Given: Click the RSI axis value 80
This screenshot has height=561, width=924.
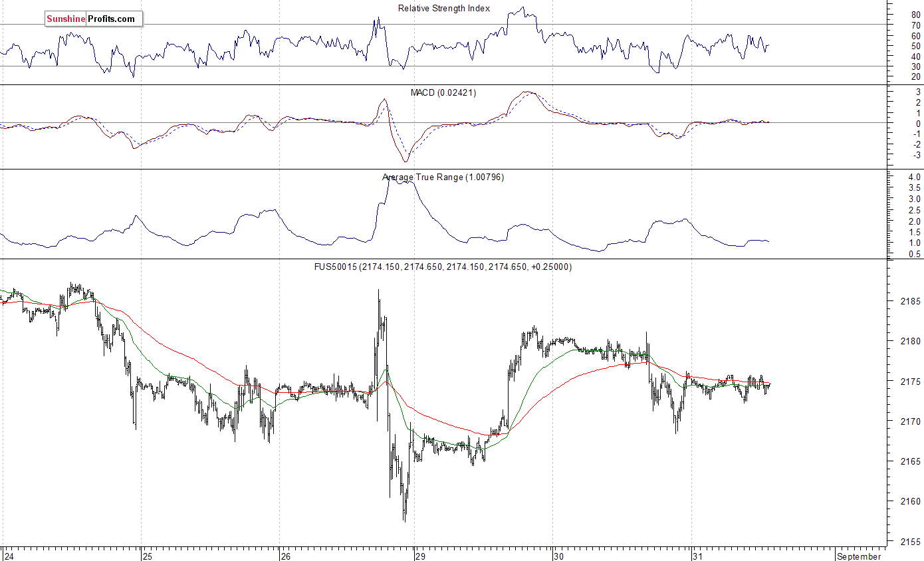Looking at the screenshot, I should tap(915, 15).
